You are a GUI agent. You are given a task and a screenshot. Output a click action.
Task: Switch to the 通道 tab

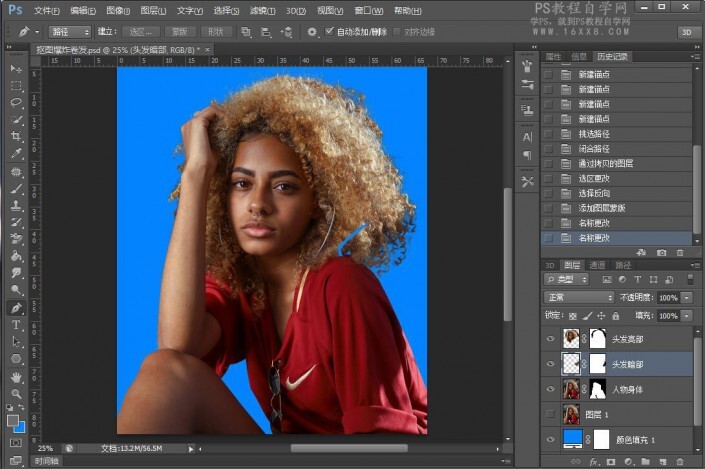point(597,265)
